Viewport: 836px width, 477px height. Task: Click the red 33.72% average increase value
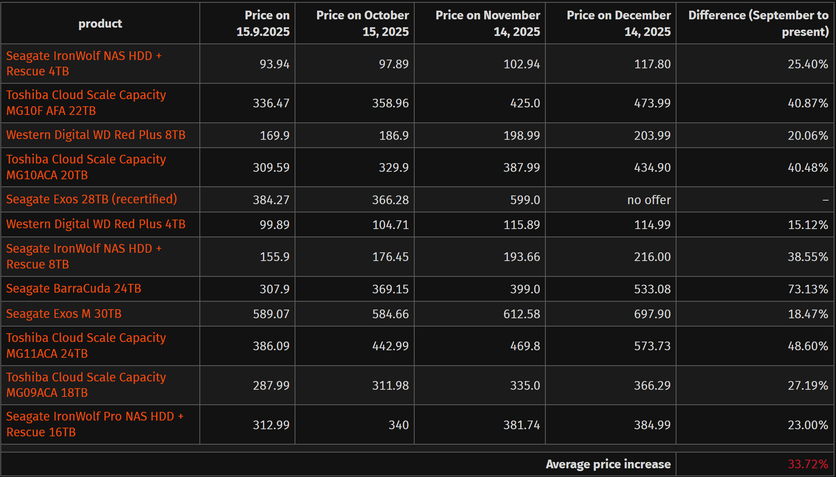click(x=808, y=464)
